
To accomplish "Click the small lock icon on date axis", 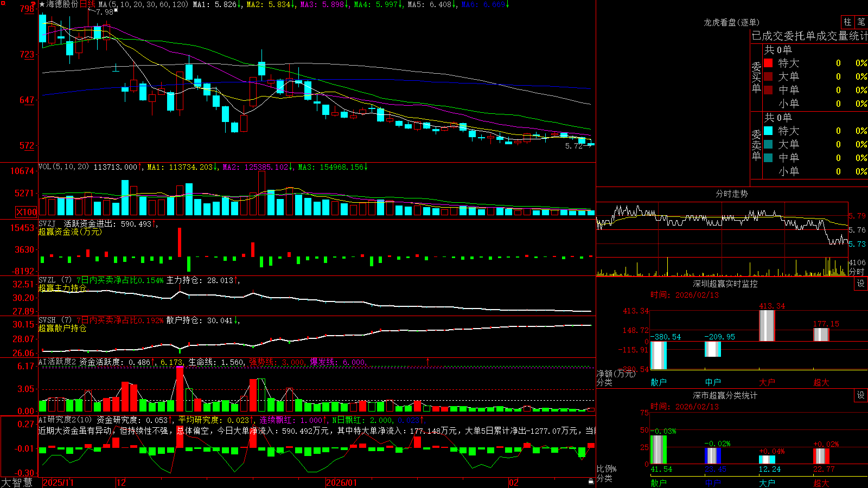I will [591, 481].
